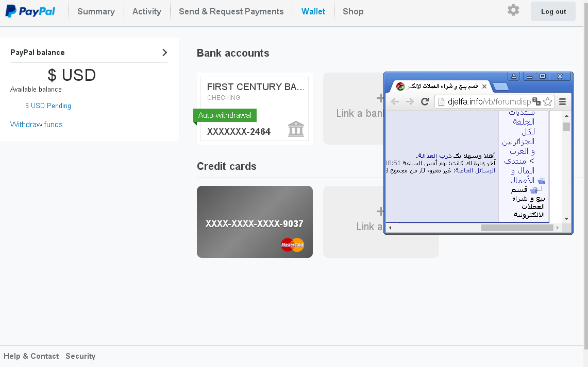Click the XXXXXXX-2464 account number

pyautogui.click(x=239, y=132)
